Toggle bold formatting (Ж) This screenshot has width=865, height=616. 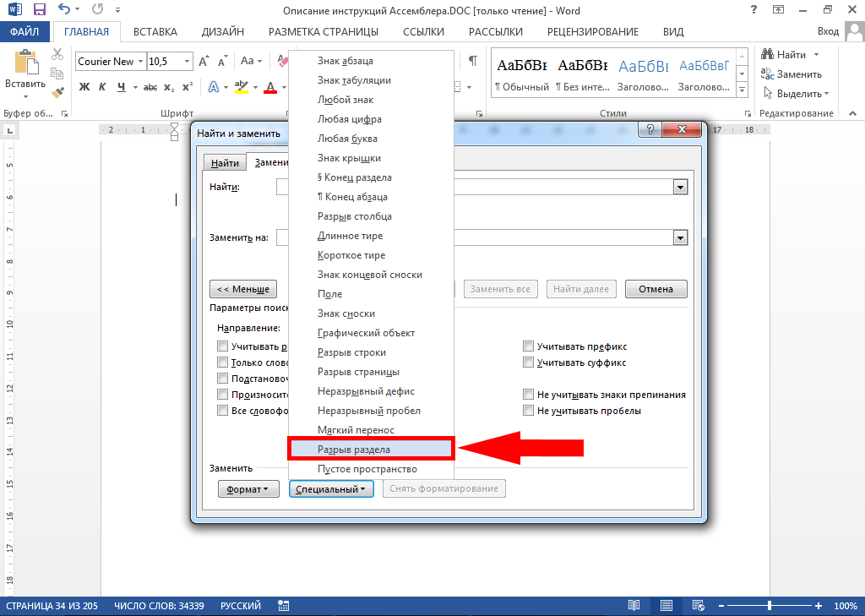[x=84, y=87]
